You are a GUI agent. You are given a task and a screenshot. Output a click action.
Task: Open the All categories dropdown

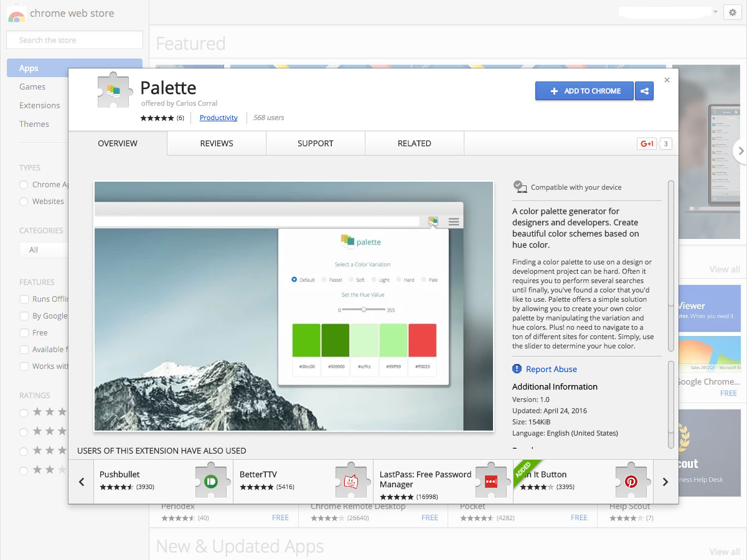click(x=44, y=250)
